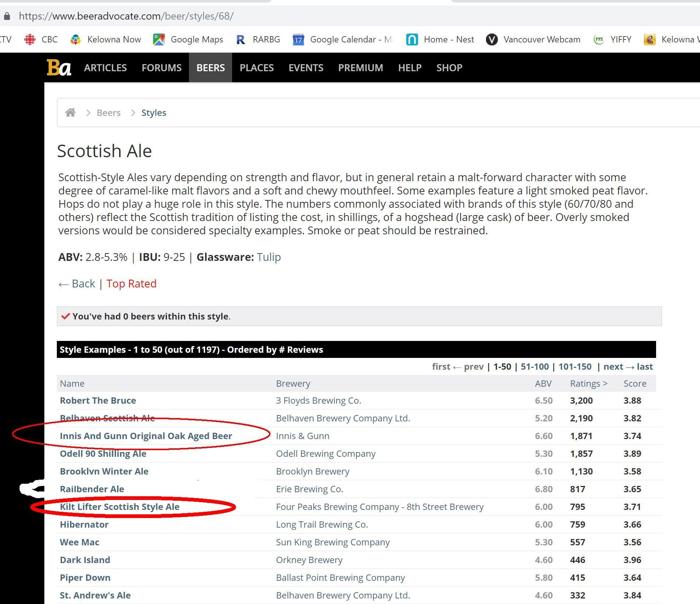Open the Hibernator beer link
The image size is (700, 604).
click(84, 524)
